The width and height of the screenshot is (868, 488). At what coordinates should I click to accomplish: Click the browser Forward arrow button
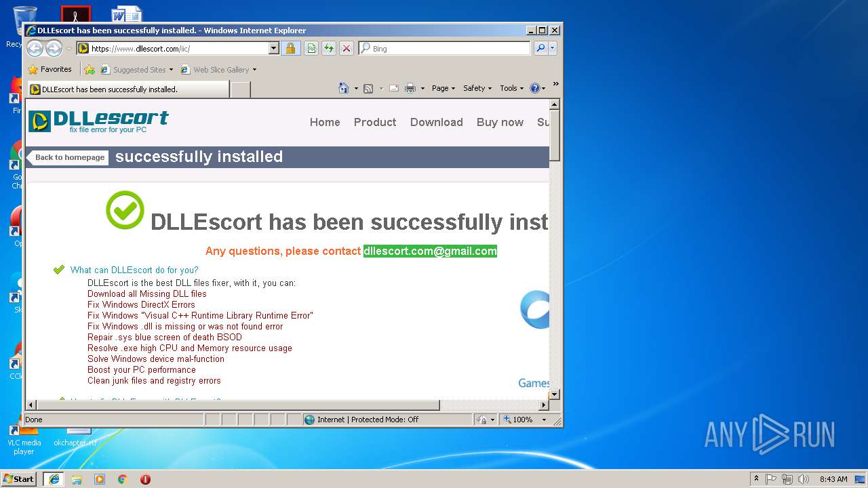(x=54, y=48)
